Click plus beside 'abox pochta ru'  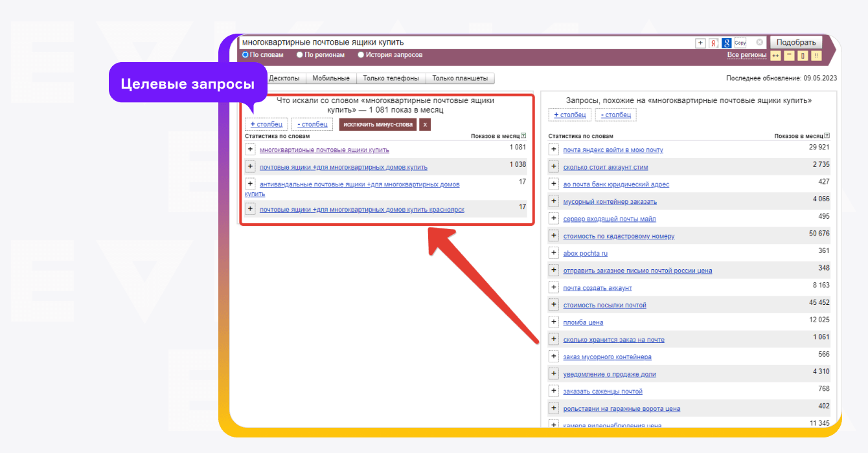click(554, 253)
